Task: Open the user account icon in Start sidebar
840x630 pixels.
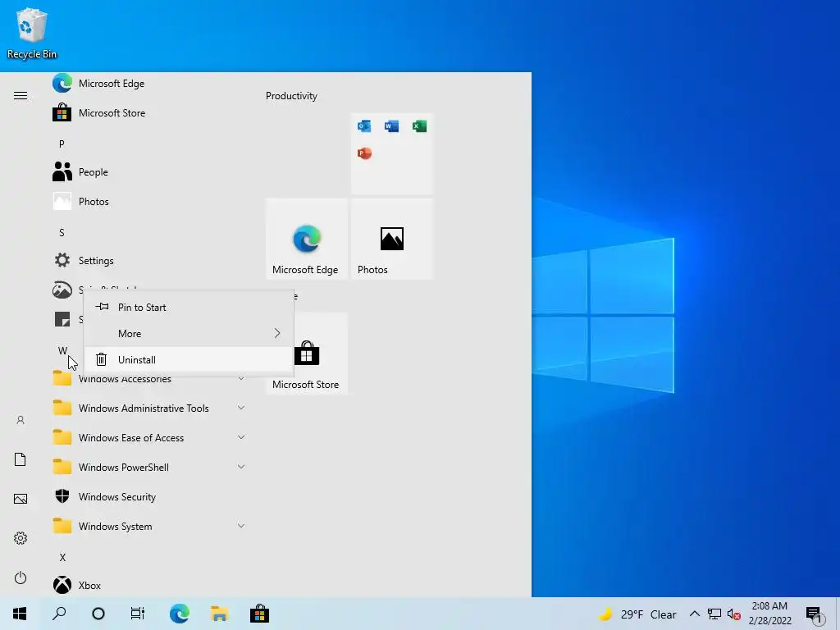Action: [x=21, y=421]
